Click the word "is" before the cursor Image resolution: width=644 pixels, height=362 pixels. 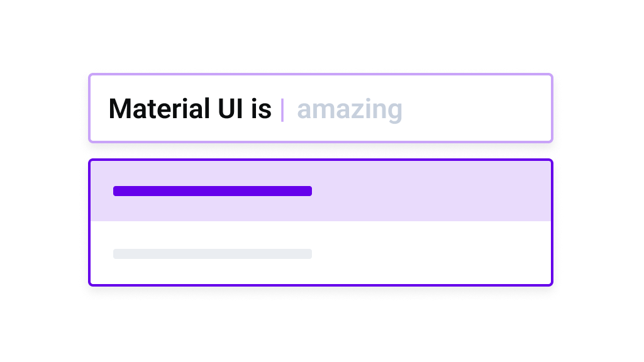click(262, 109)
